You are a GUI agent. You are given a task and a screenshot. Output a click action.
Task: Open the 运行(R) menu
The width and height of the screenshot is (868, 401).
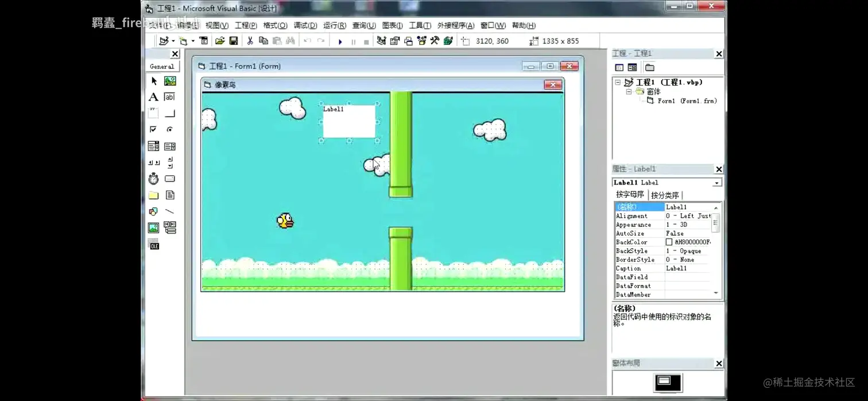tap(335, 25)
